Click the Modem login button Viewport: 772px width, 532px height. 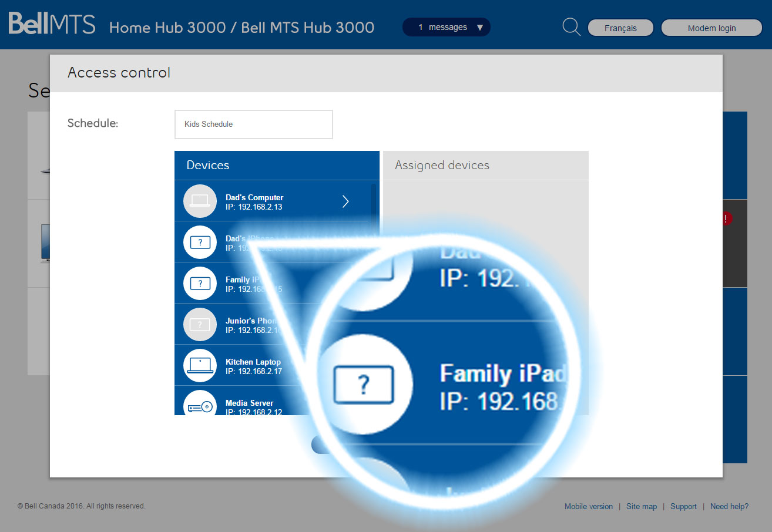tap(711, 28)
